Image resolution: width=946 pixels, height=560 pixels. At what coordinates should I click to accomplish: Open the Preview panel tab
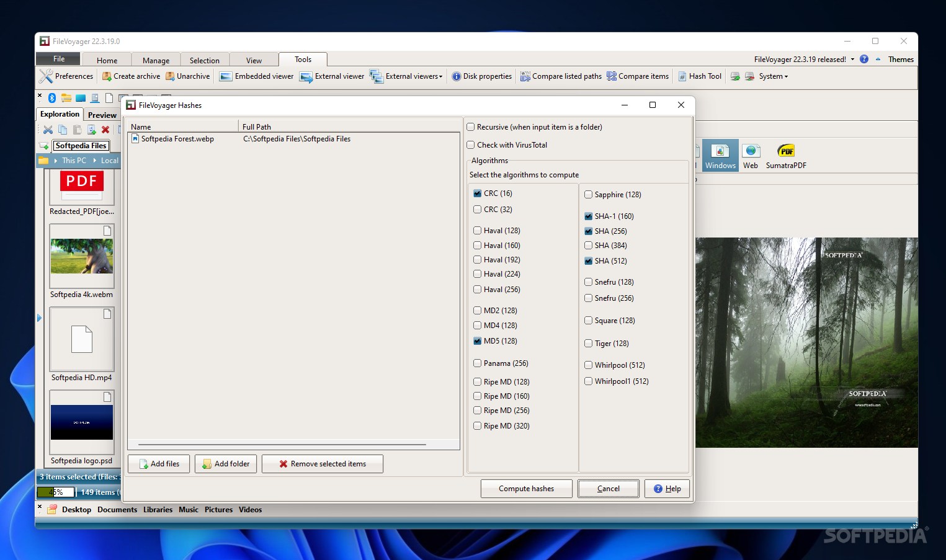pyautogui.click(x=102, y=115)
